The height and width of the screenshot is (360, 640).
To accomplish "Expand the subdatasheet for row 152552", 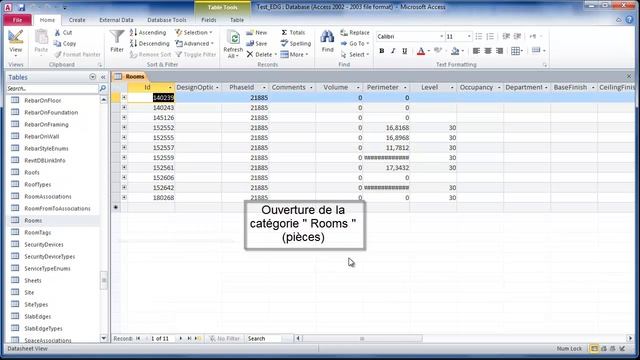I will [124, 127].
